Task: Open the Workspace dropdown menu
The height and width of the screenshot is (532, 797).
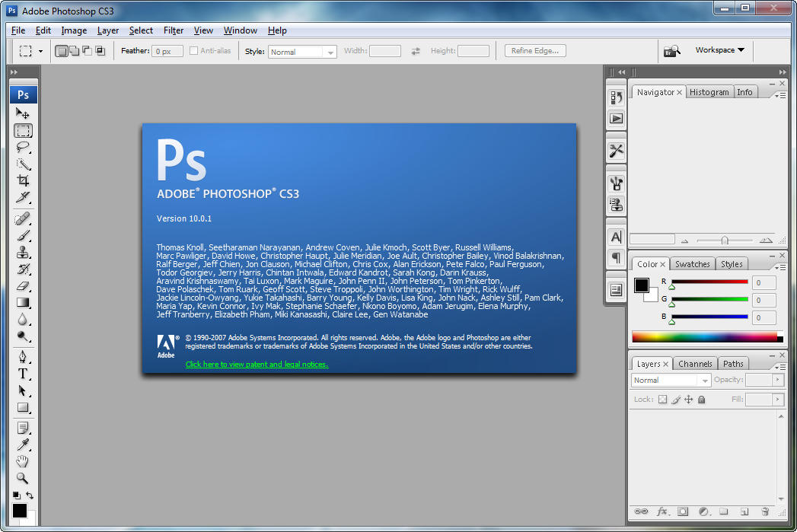Action: [720, 49]
